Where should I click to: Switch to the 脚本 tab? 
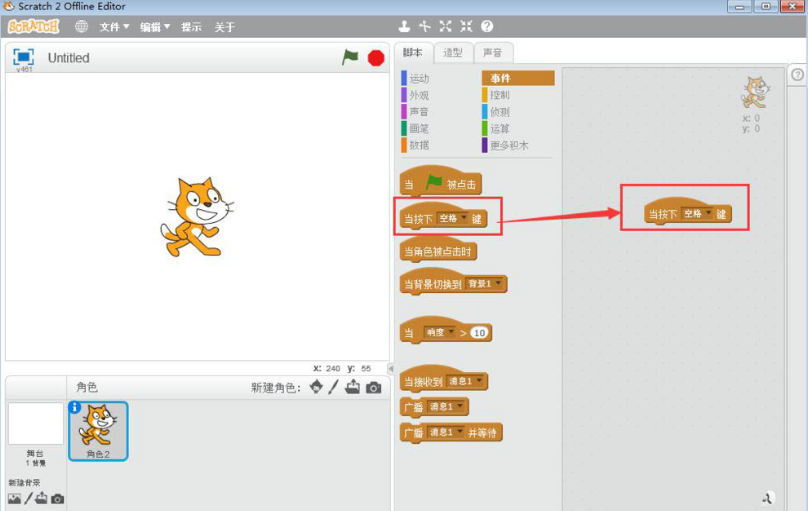pyautogui.click(x=413, y=52)
